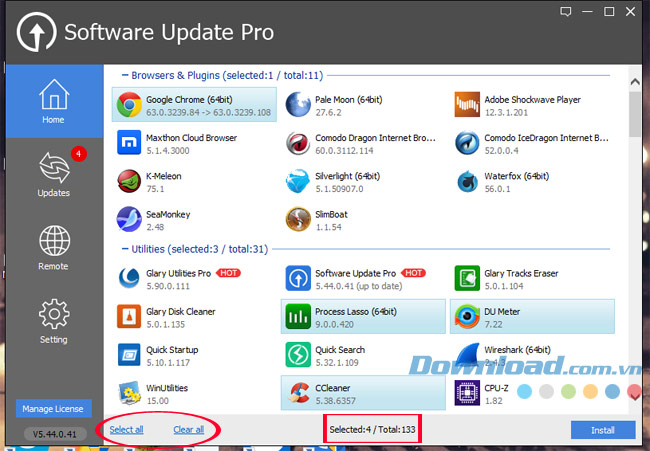
Task: Select the Quick Startup icon
Action: (129, 355)
